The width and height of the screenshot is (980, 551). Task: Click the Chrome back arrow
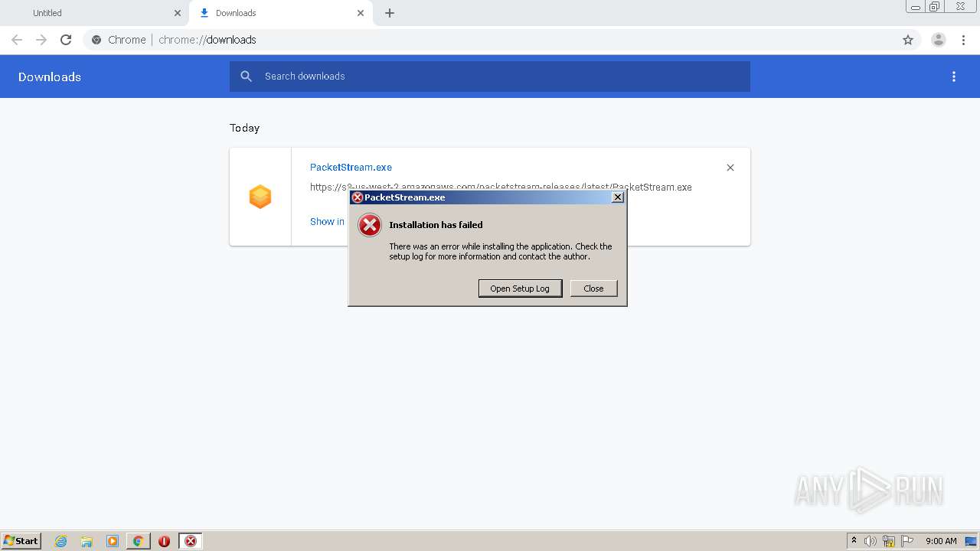click(x=17, y=40)
